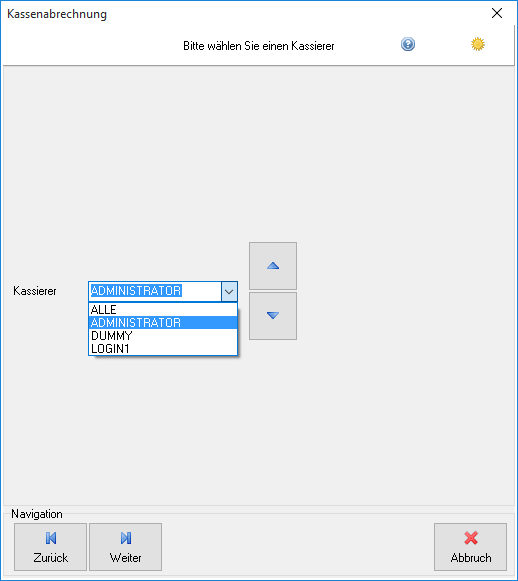This screenshot has height=581, width=518.
Task: Choose ALLE from the cashier list
Action: pyautogui.click(x=163, y=310)
